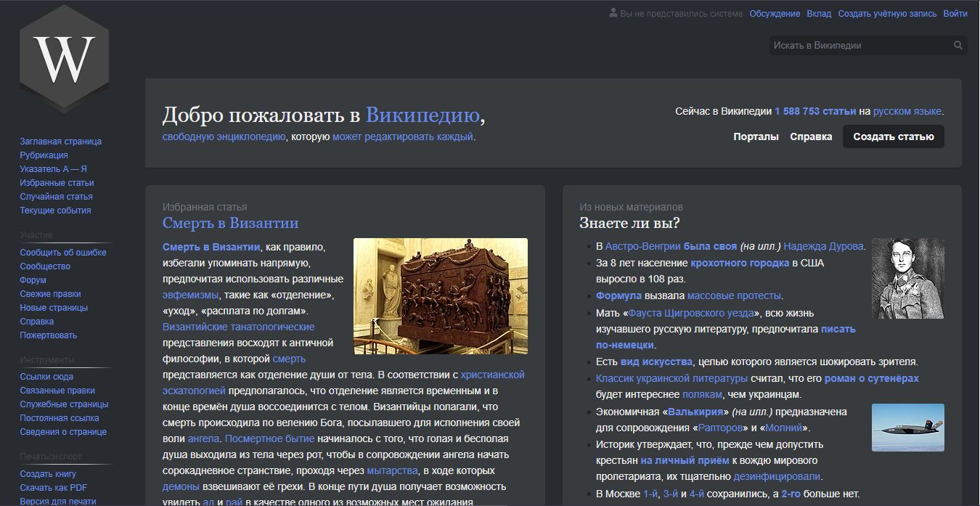
Task: Open 'Ссылки сюда' in tools section
Action: tap(47, 377)
